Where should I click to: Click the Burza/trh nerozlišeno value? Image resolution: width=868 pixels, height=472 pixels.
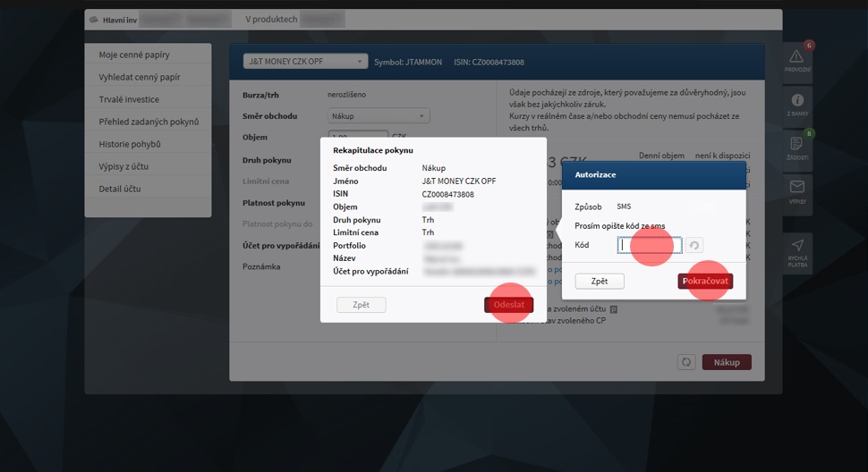(x=346, y=95)
